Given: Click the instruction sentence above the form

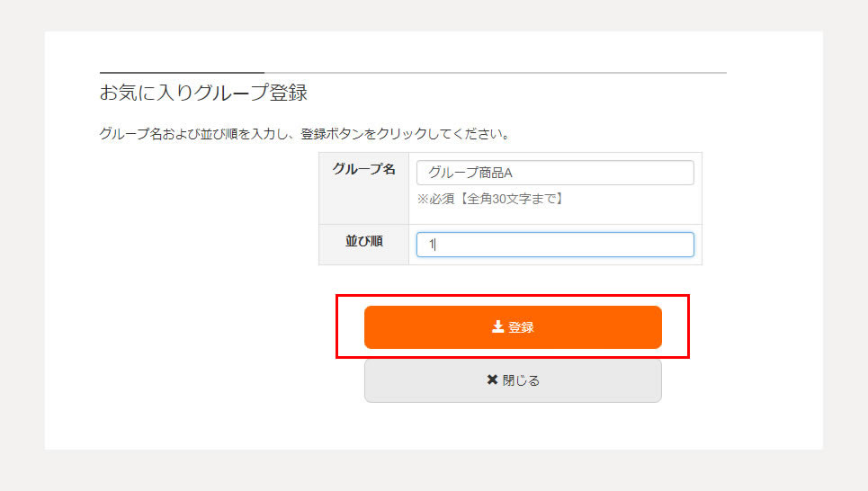Looking at the screenshot, I should click(304, 134).
